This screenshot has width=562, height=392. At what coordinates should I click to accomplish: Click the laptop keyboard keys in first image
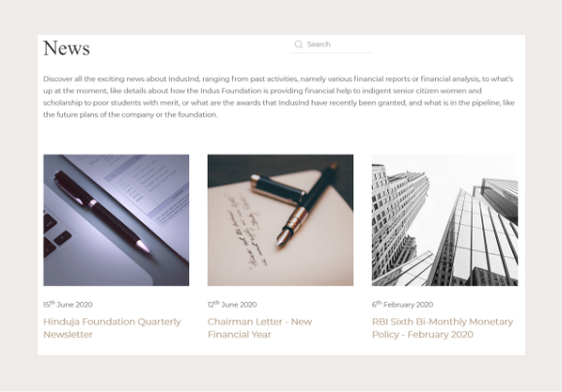pyautogui.click(x=55, y=233)
